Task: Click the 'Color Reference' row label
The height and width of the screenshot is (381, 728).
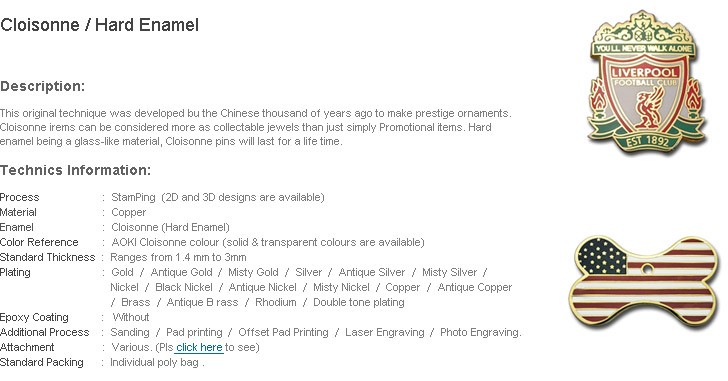Action: tap(39, 242)
